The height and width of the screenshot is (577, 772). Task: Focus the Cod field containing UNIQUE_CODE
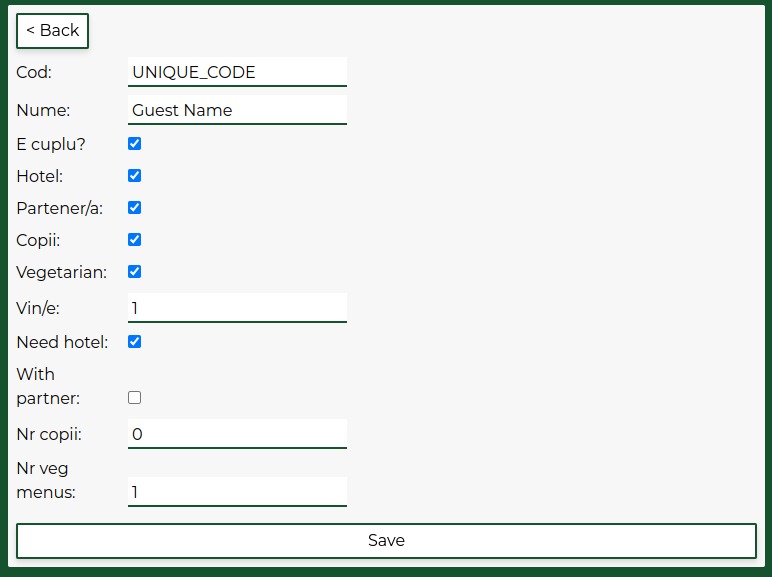[237, 72]
